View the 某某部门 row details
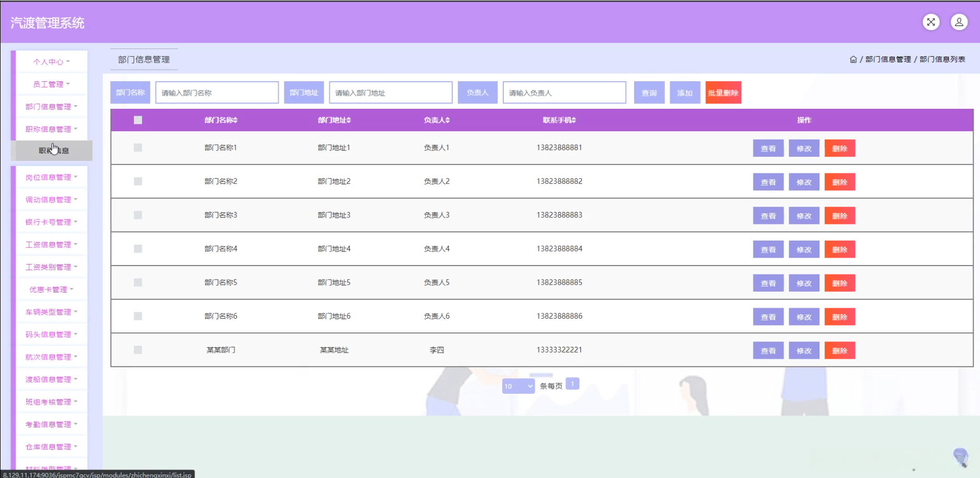 coord(768,350)
